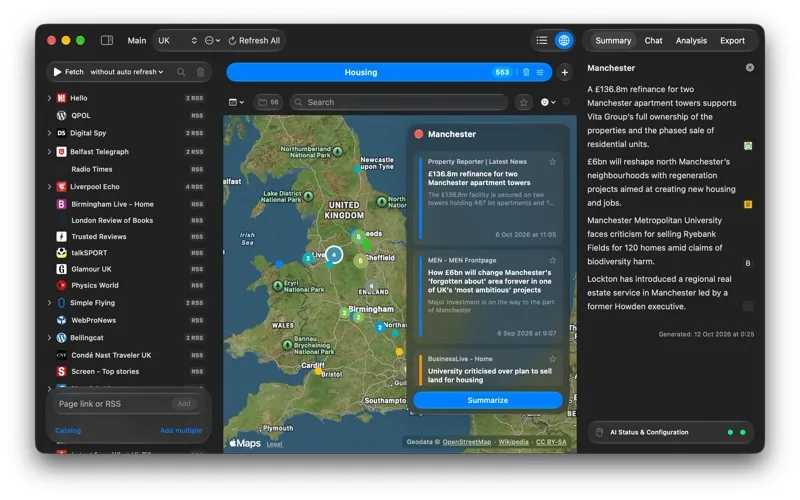Expand the Simple Flying feed group
The image size is (800, 500).
coord(49,303)
